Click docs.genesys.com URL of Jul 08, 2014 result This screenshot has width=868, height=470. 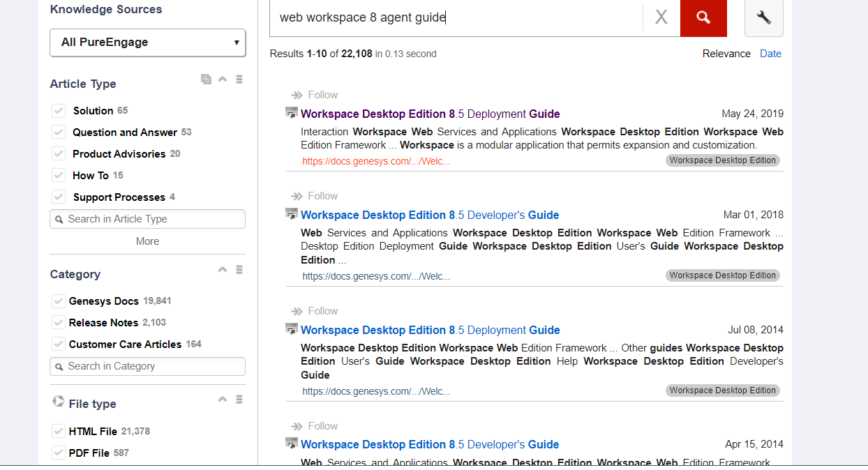(376, 391)
